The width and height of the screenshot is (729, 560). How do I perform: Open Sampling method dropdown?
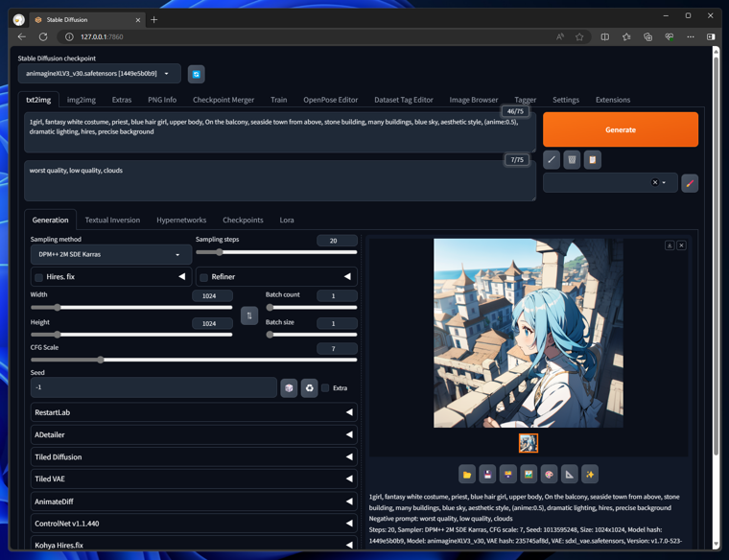pyautogui.click(x=111, y=255)
